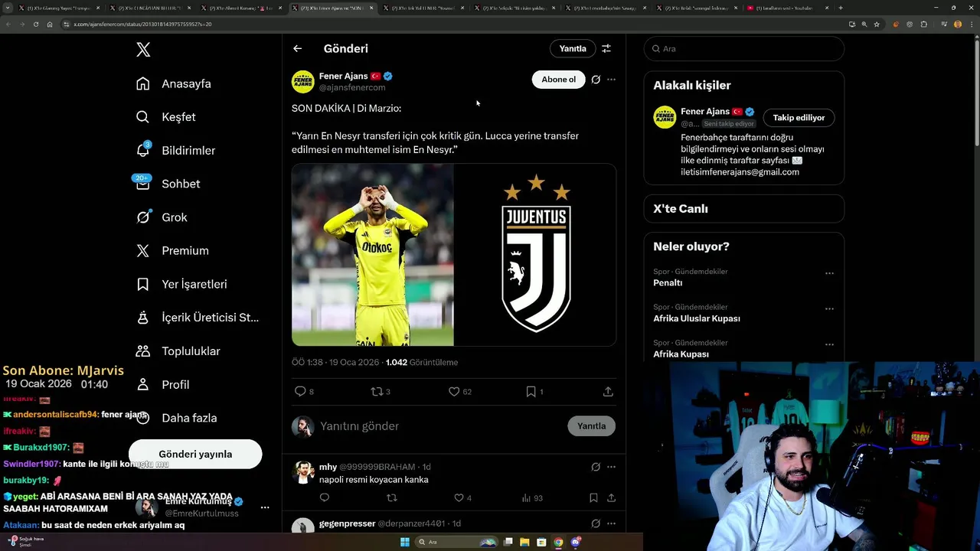Open the En Nesyri player photo
This screenshot has height=551, width=980.
pos(372,255)
